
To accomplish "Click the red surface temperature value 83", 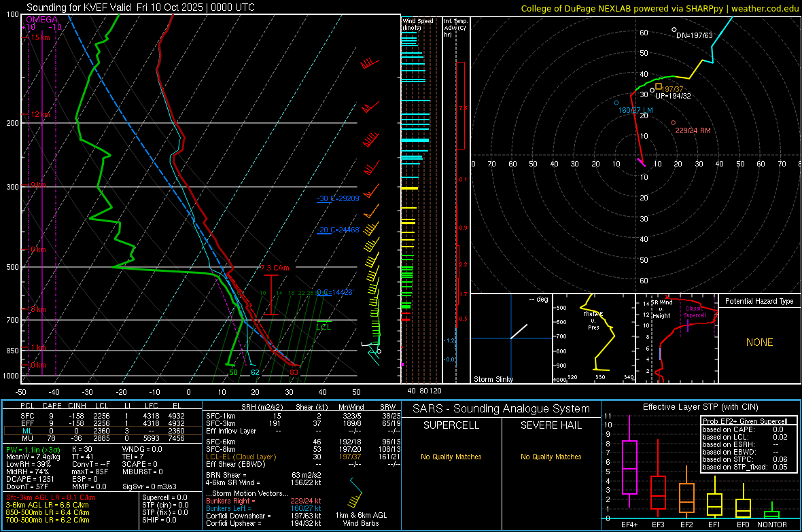I will pos(294,372).
